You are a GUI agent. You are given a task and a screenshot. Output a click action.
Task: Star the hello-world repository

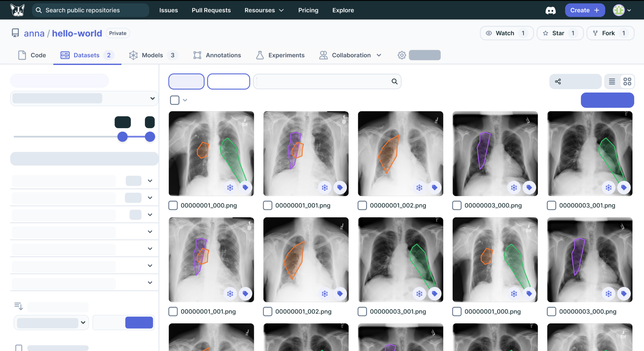(x=559, y=33)
